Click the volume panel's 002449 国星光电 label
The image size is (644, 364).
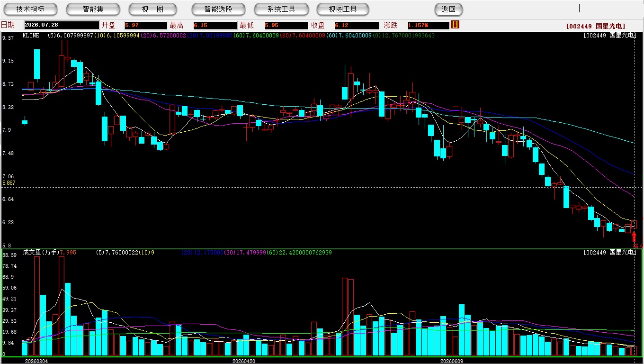[x=610, y=253]
